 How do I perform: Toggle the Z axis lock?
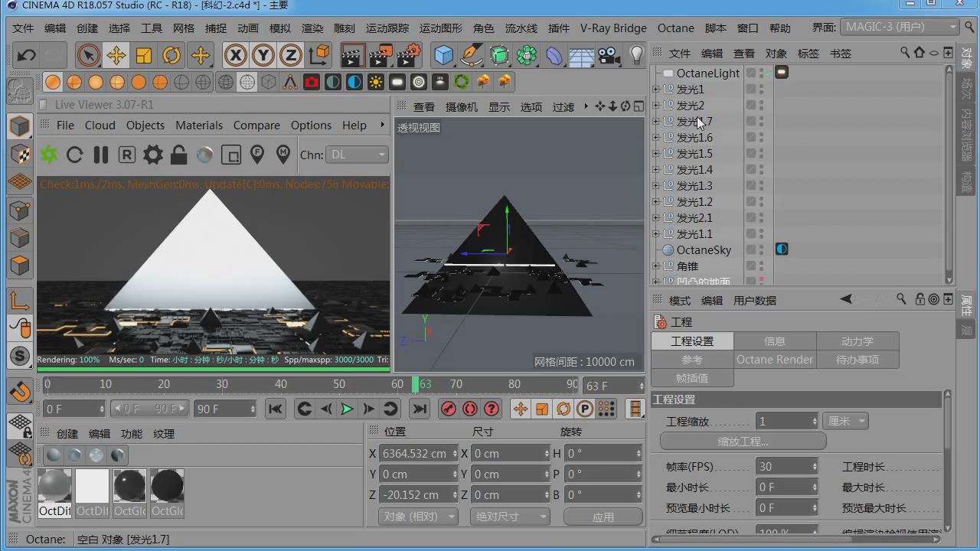point(290,55)
